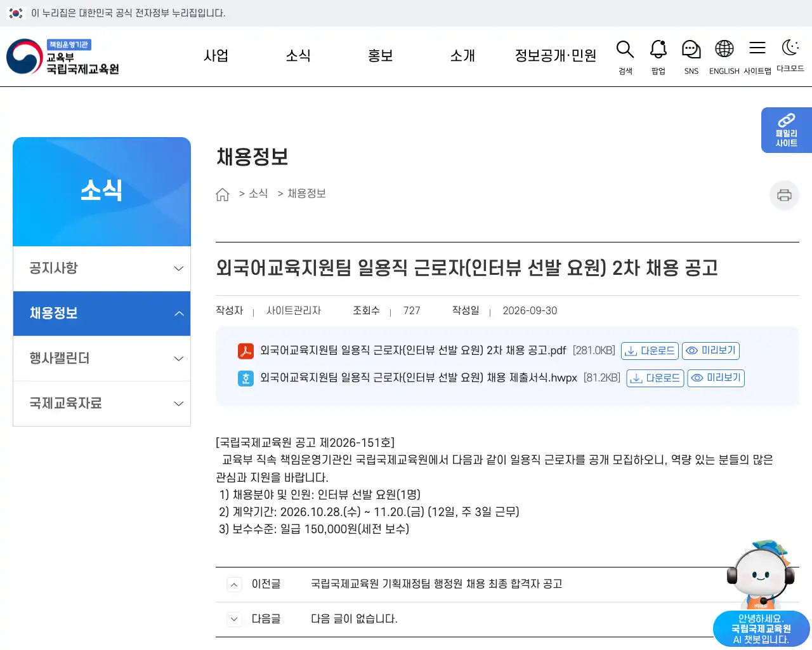Click the 다음 글이 없습니다. text
Image resolution: width=812 pixels, height=650 pixels.
(354, 619)
